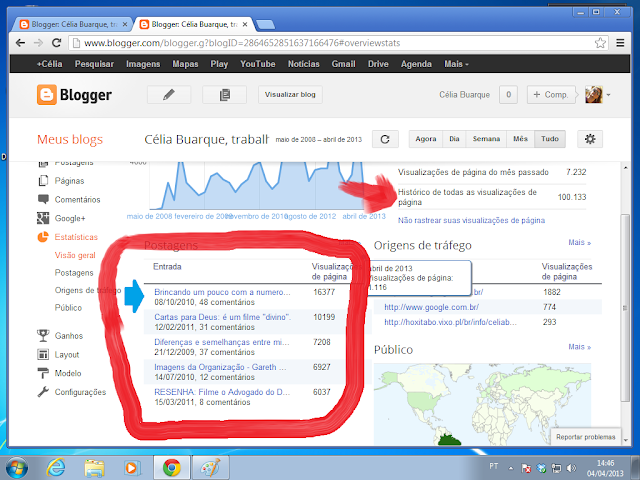Click the browser back arrow
The height and width of the screenshot is (480, 640).
pyautogui.click(x=20, y=43)
